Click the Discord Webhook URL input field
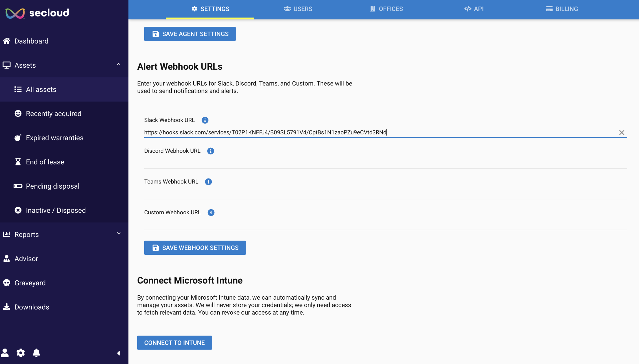 pyautogui.click(x=385, y=162)
